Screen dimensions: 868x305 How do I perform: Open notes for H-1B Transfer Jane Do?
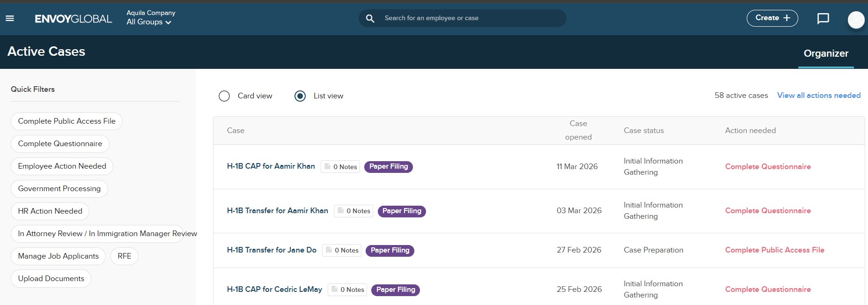click(x=342, y=250)
